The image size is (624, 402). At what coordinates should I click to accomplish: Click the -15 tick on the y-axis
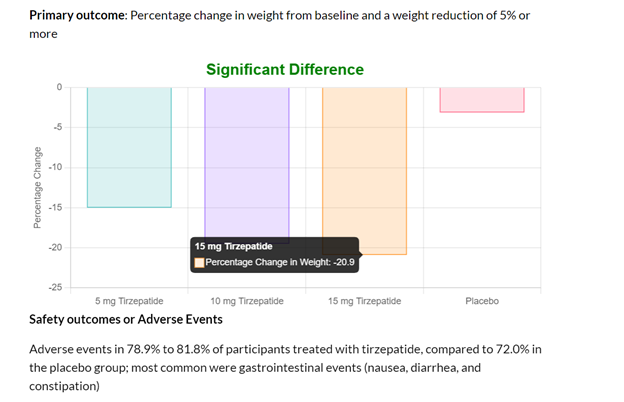pyautogui.click(x=56, y=207)
